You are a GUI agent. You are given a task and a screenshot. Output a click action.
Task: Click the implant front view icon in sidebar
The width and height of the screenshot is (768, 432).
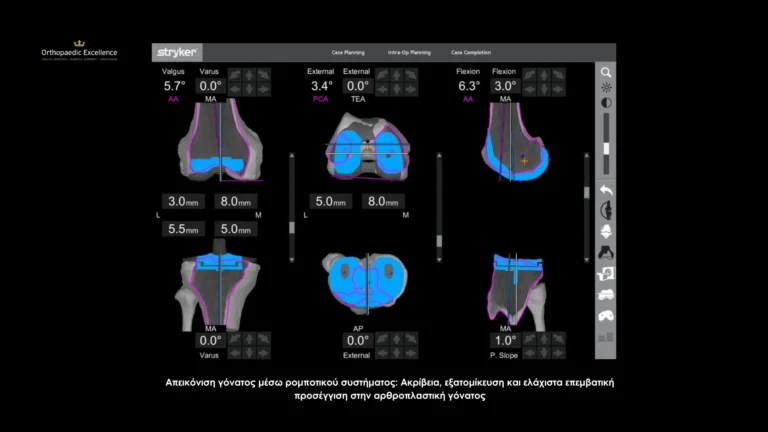606,232
